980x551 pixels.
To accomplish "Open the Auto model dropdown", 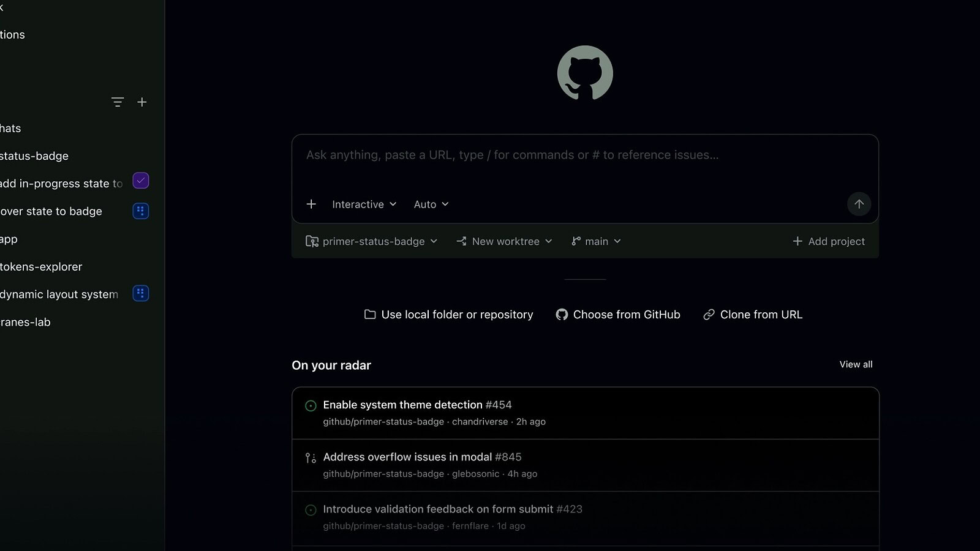I will (x=431, y=204).
